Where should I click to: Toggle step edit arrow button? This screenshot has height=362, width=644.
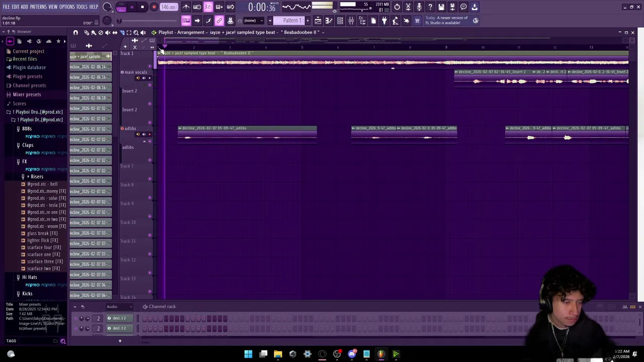pyautogui.click(x=197, y=21)
